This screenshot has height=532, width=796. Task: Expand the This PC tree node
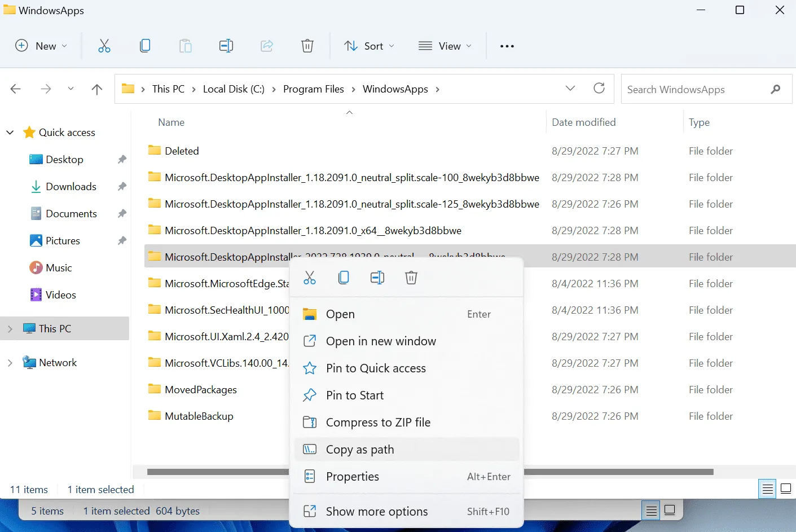point(10,329)
